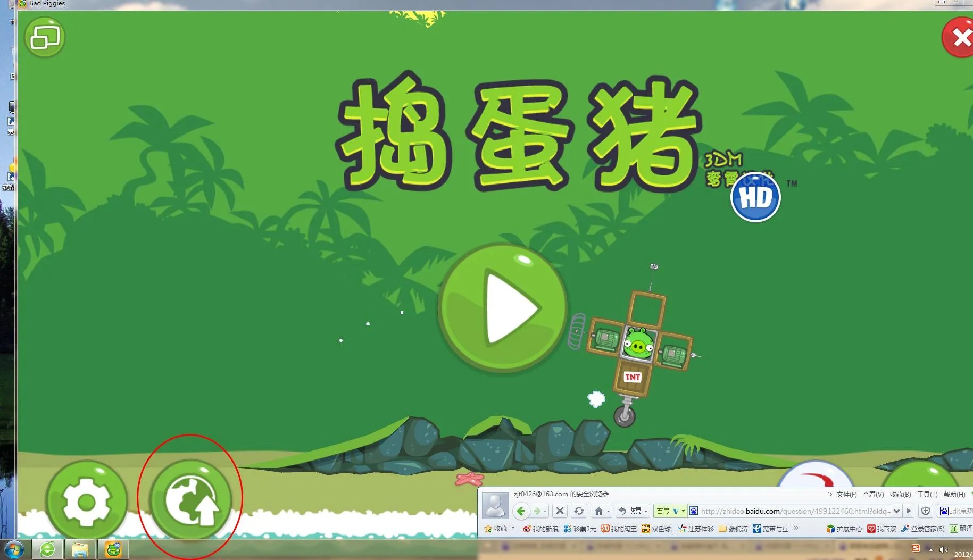
Task: Expand the address bar history dropdown
Action: [896, 511]
